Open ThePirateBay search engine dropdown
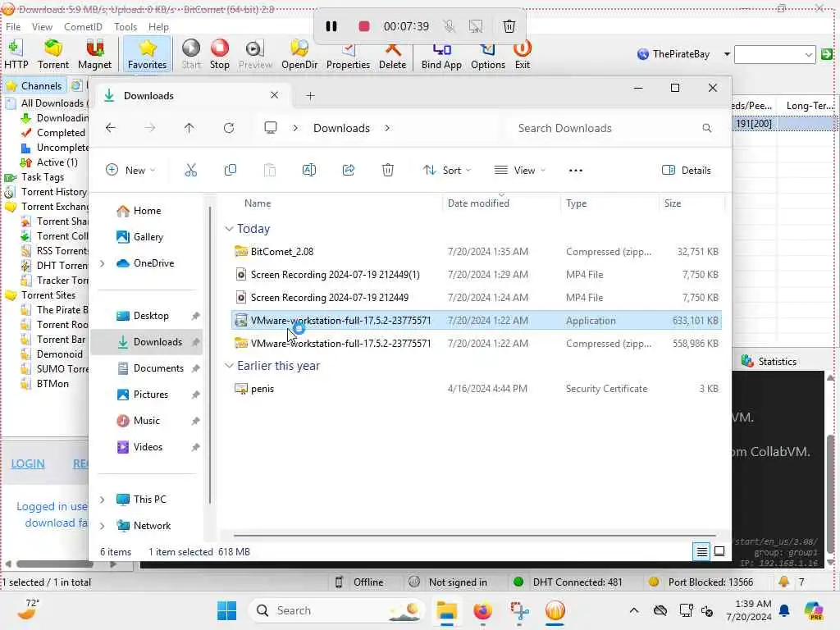 pyautogui.click(x=727, y=54)
